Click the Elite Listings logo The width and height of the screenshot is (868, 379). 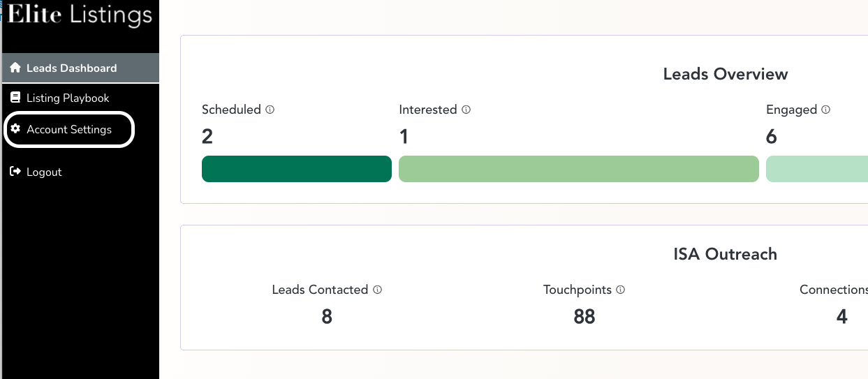click(80, 15)
